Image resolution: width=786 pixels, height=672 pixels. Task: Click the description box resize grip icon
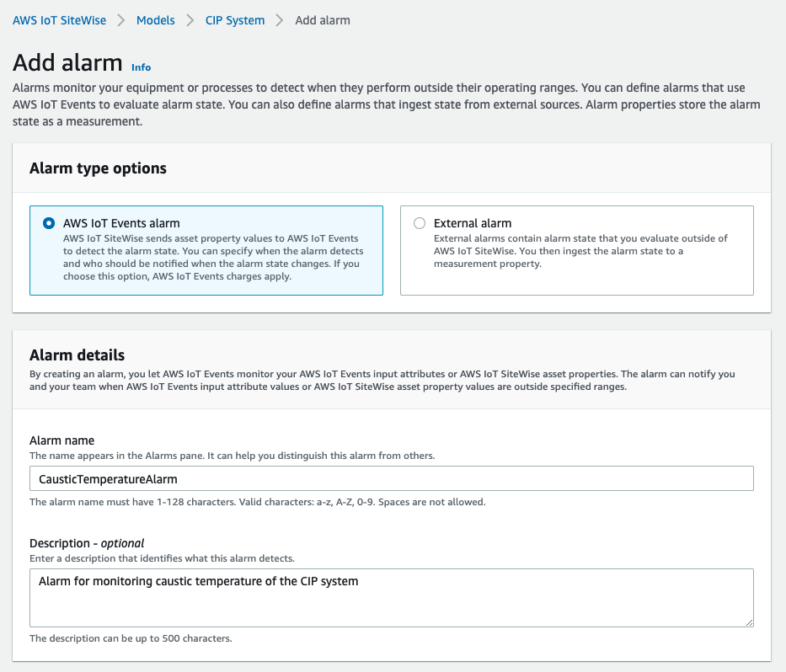(x=749, y=621)
